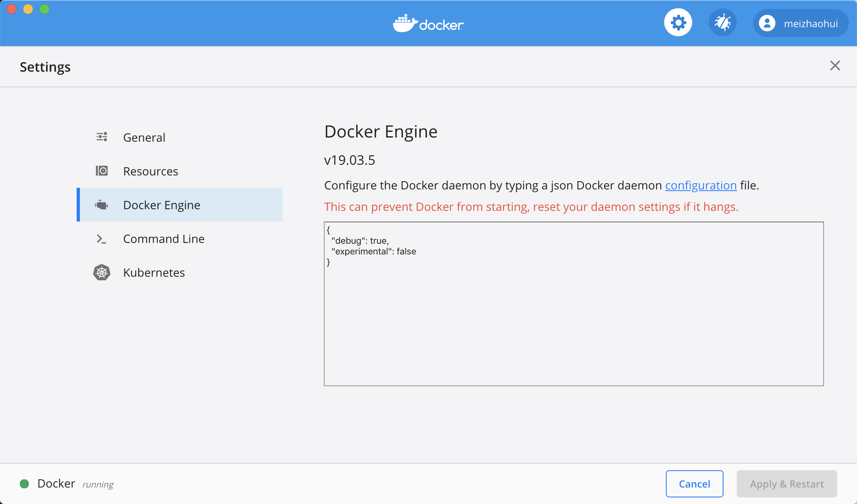
Task: Click the macOS red close window button
Action: [12, 9]
